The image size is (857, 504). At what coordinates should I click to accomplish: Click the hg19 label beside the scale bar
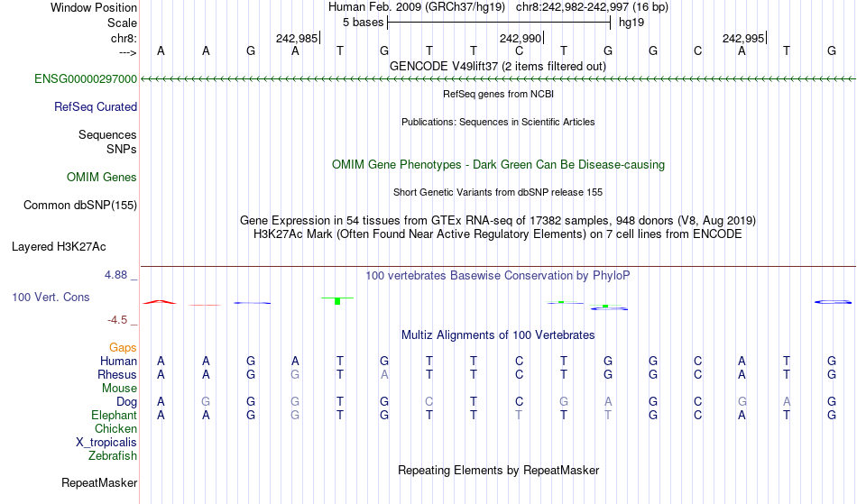[631, 23]
